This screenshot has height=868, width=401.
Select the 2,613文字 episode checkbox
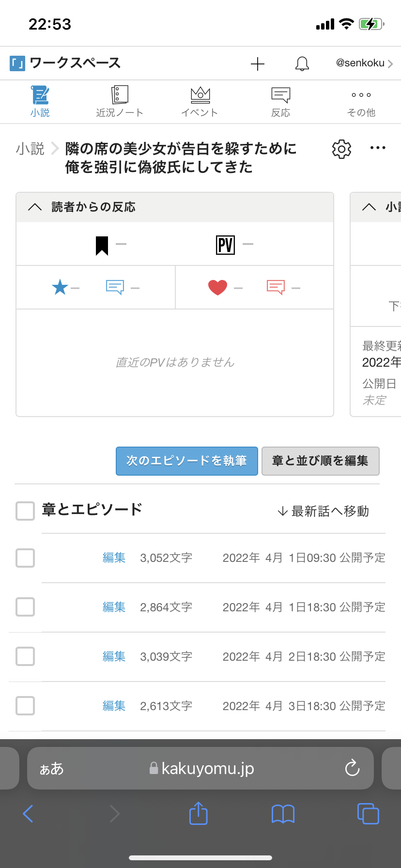25,706
